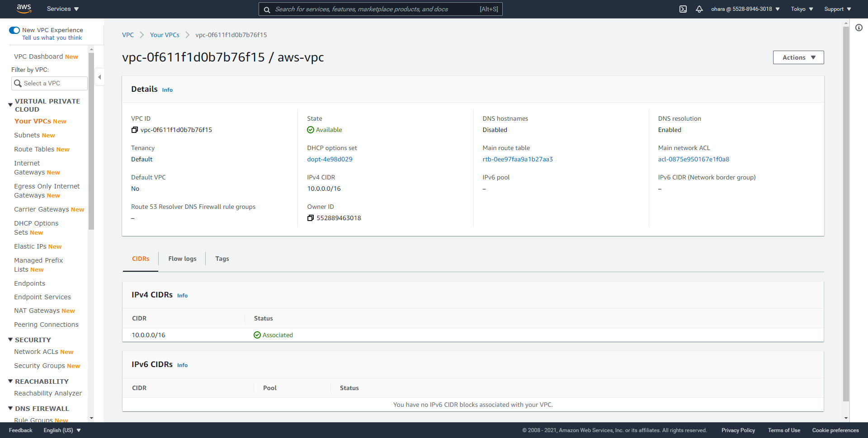This screenshot has width=868, height=438.
Task: Copy the Owner ID with the copy icon
Action: click(x=311, y=218)
